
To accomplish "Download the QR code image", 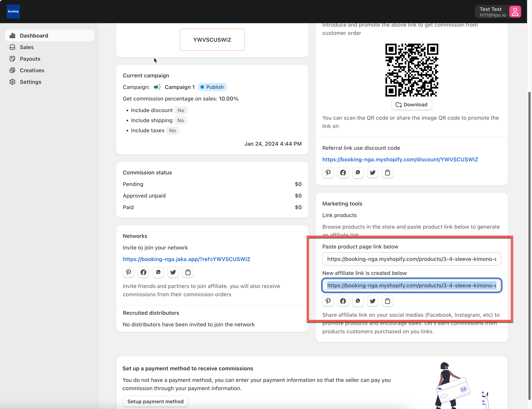I will (411, 104).
